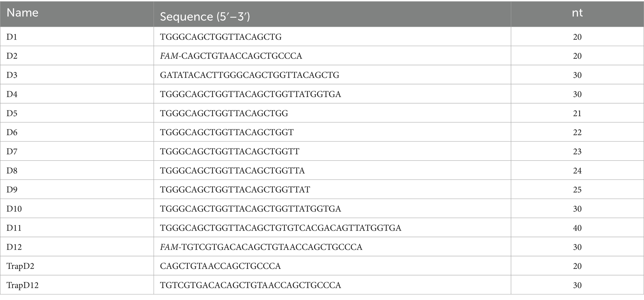644x300 pixels.
Task: Select the D11 40-nt sequence cell
Action: tap(281, 228)
